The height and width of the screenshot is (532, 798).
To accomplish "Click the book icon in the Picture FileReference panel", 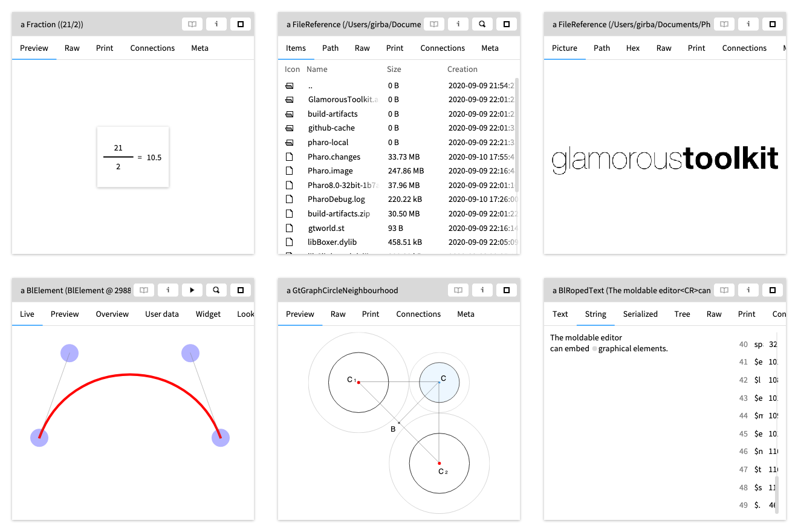I will click(724, 24).
